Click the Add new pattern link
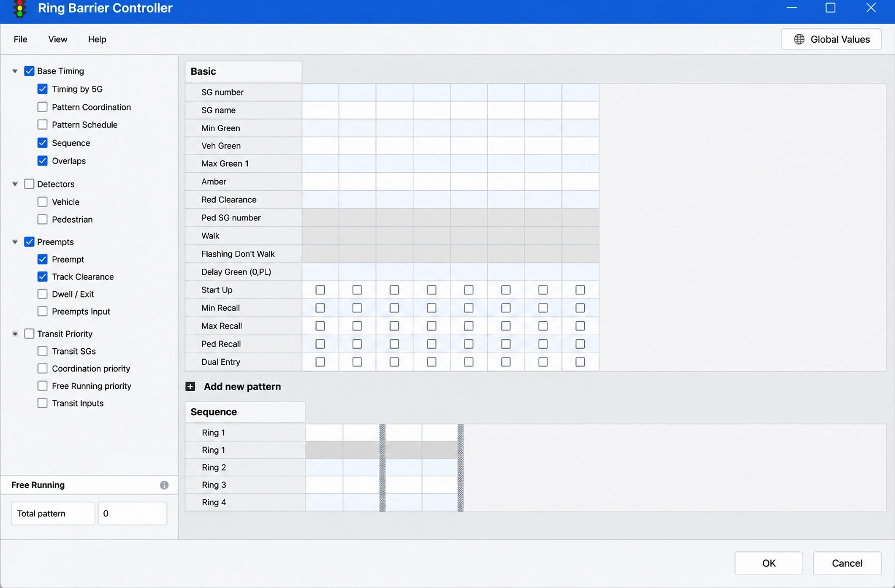Screen dimensions: 895x588 242,387
